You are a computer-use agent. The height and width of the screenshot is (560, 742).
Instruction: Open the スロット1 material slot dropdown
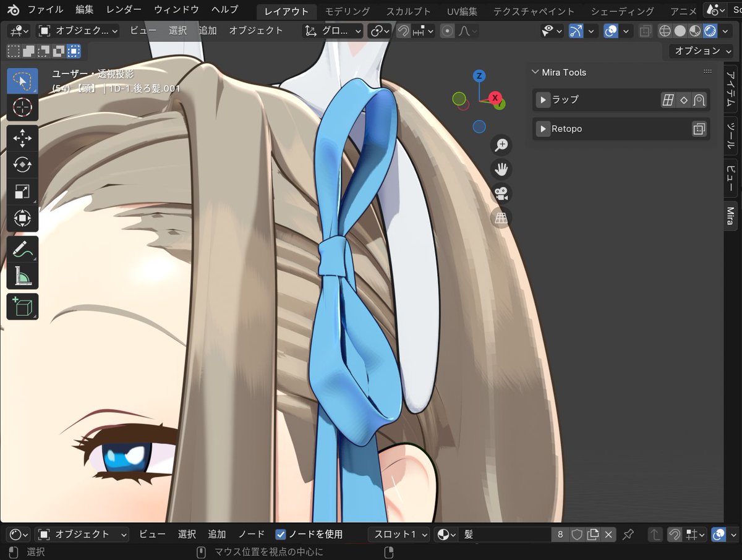coord(399,534)
